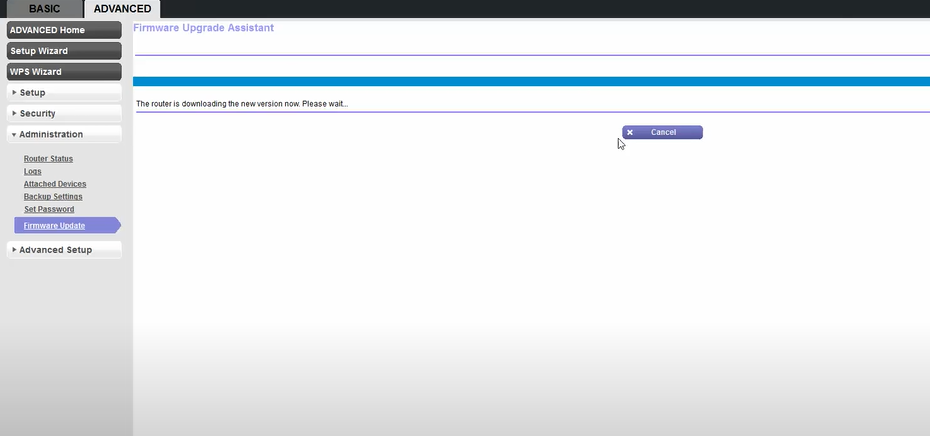
Task: Expand the Setup section
Action: [64, 93]
